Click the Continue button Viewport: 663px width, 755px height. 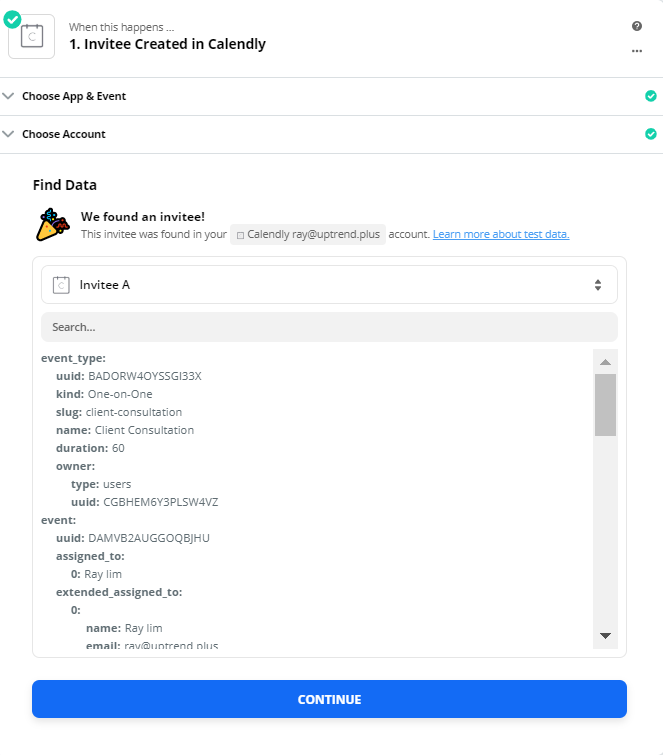(x=329, y=699)
